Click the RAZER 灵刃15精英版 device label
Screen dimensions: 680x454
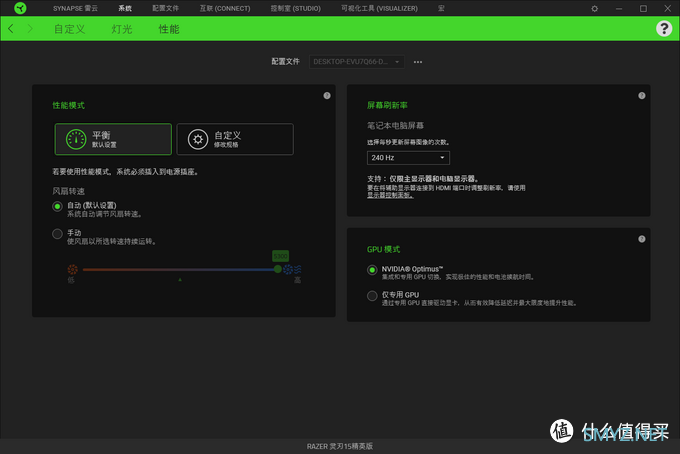click(x=340, y=446)
